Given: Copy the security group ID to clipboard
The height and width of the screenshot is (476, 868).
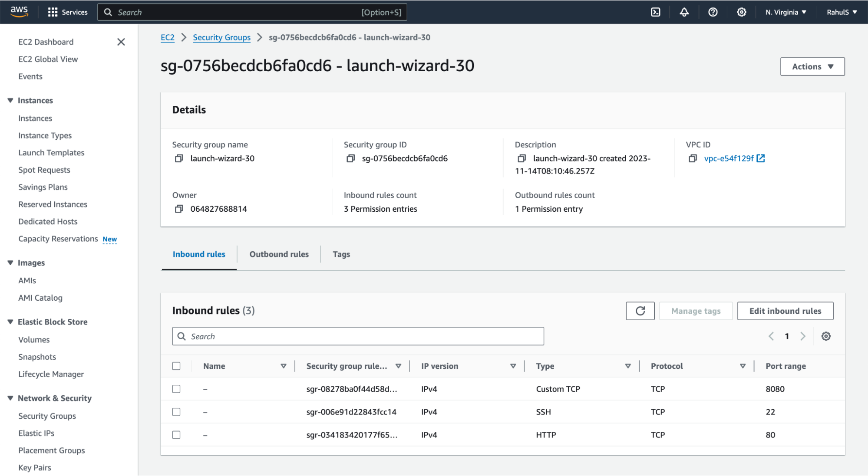Looking at the screenshot, I should [350, 158].
